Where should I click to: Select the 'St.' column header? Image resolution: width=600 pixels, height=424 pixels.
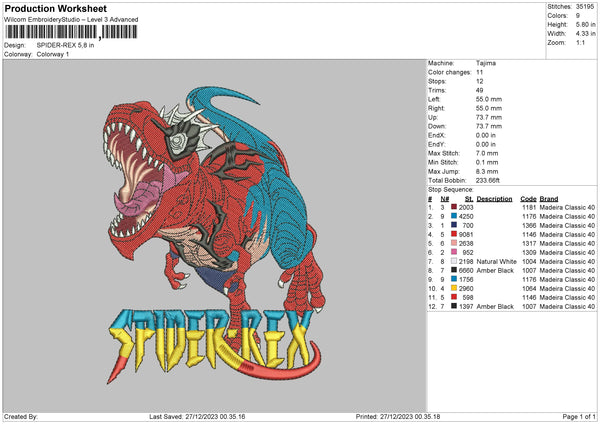pyautogui.click(x=469, y=199)
